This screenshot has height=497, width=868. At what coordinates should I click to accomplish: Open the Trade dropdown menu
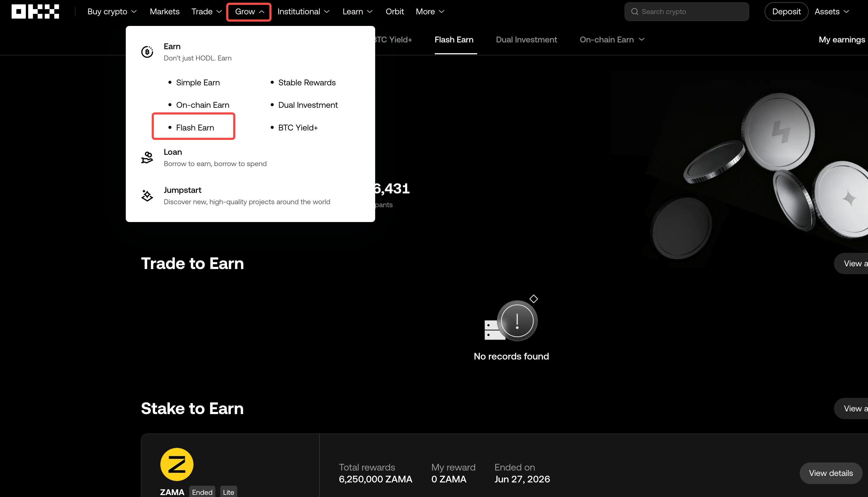pos(207,12)
